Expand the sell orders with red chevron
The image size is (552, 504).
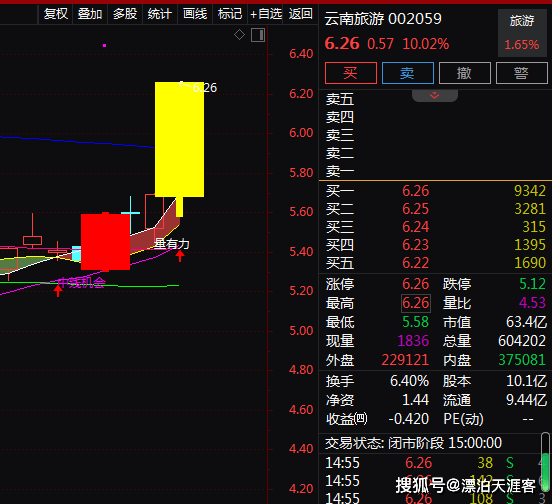point(435,95)
